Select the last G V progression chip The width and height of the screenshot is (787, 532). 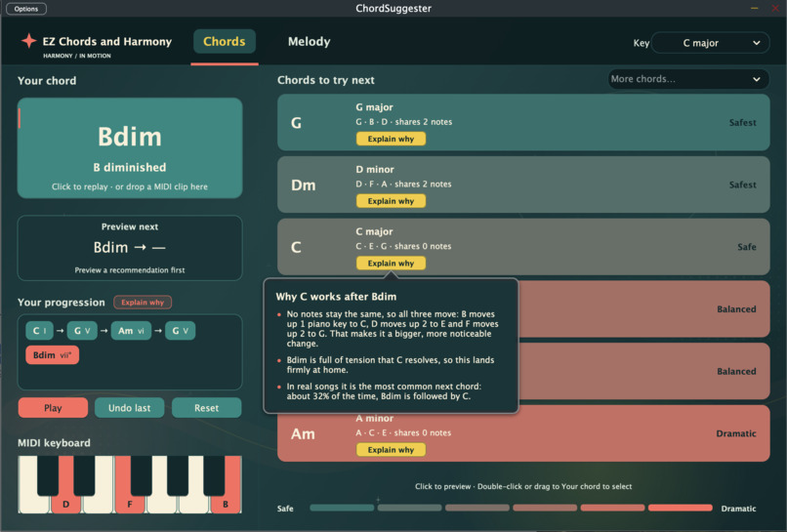click(x=181, y=331)
